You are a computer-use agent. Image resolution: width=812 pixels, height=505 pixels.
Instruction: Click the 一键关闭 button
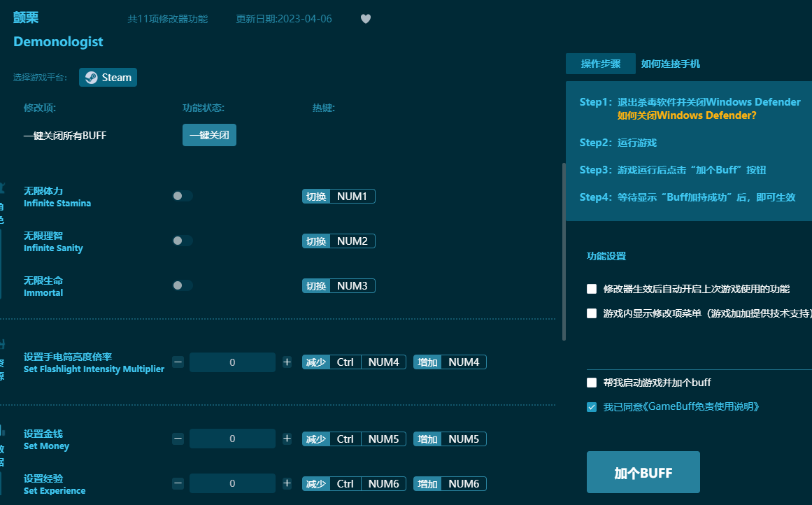209,135
